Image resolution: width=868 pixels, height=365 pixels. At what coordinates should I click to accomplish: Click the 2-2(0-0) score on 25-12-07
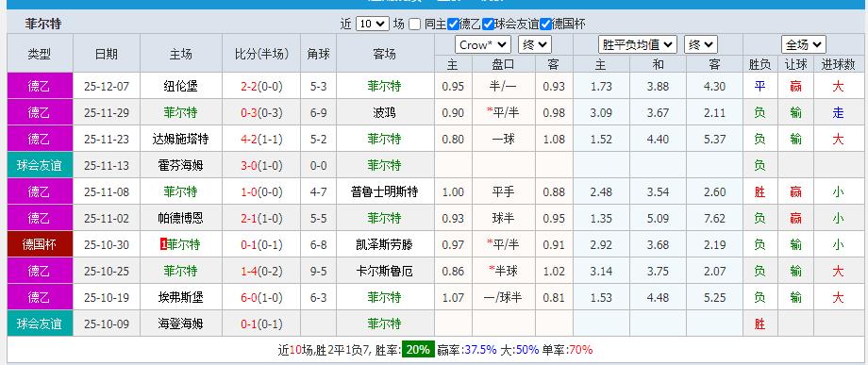(261, 86)
